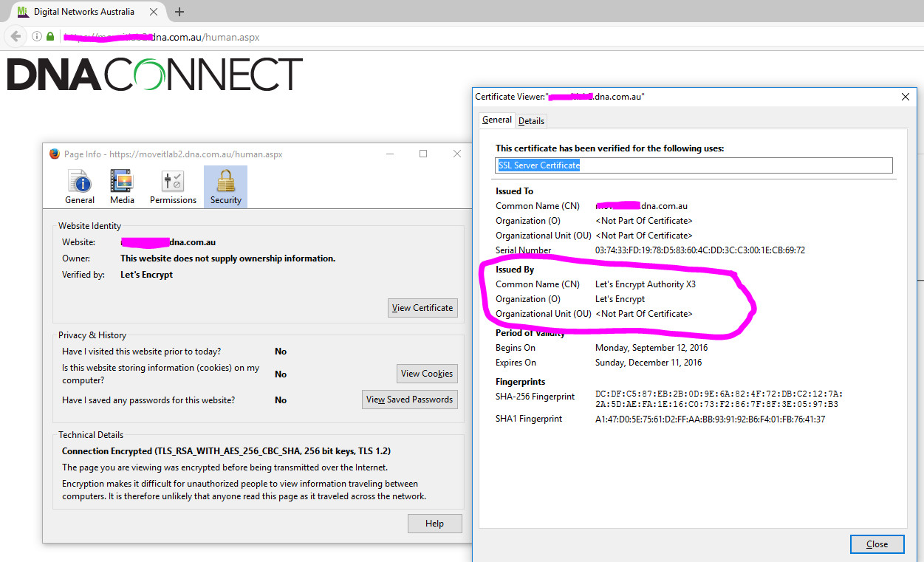
Task: Click the View Cookies button
Action: (x=427, y=374)
